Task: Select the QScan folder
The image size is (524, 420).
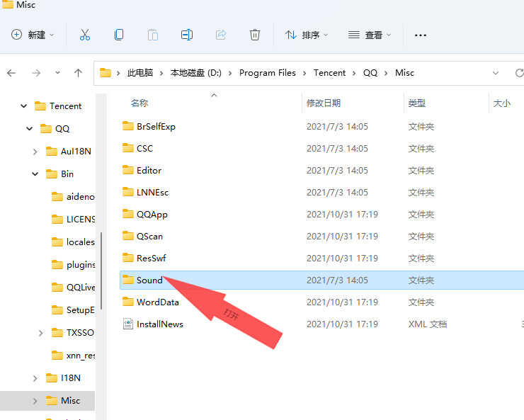Action: click(149, 237)
